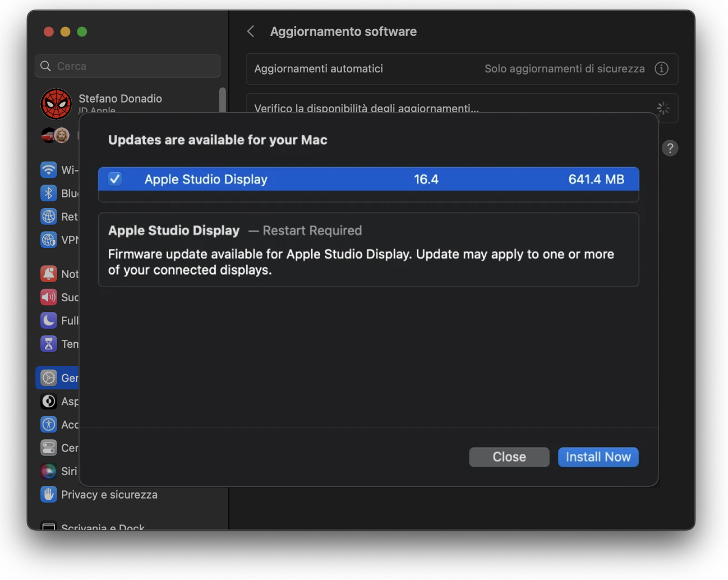Close the updates dialog with Close button

coord(509,457)
